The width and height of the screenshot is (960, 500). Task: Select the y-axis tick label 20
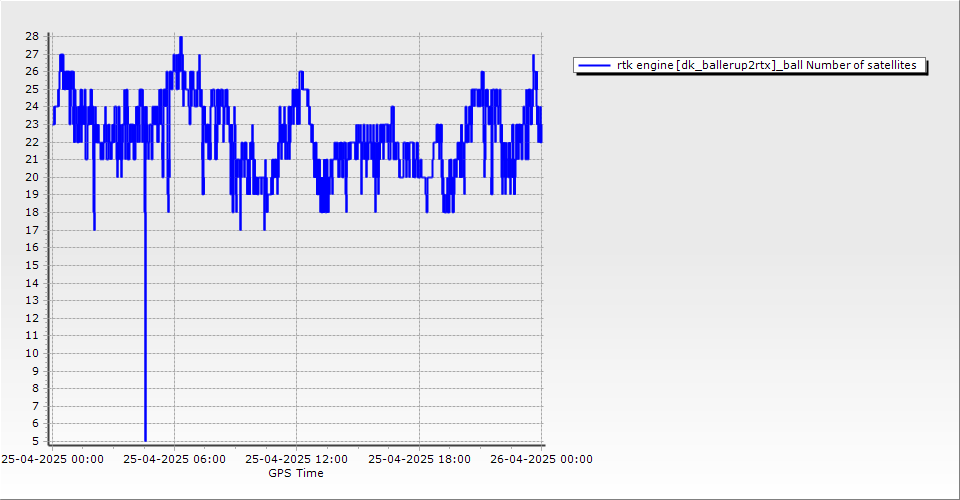(x=32, y=177)
